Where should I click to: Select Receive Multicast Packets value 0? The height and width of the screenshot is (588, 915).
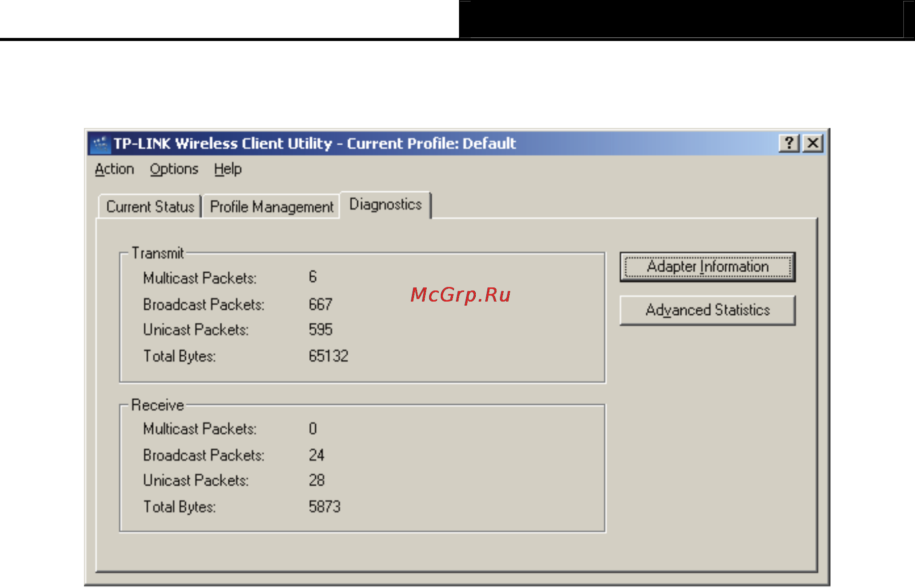tap(313, 429)
